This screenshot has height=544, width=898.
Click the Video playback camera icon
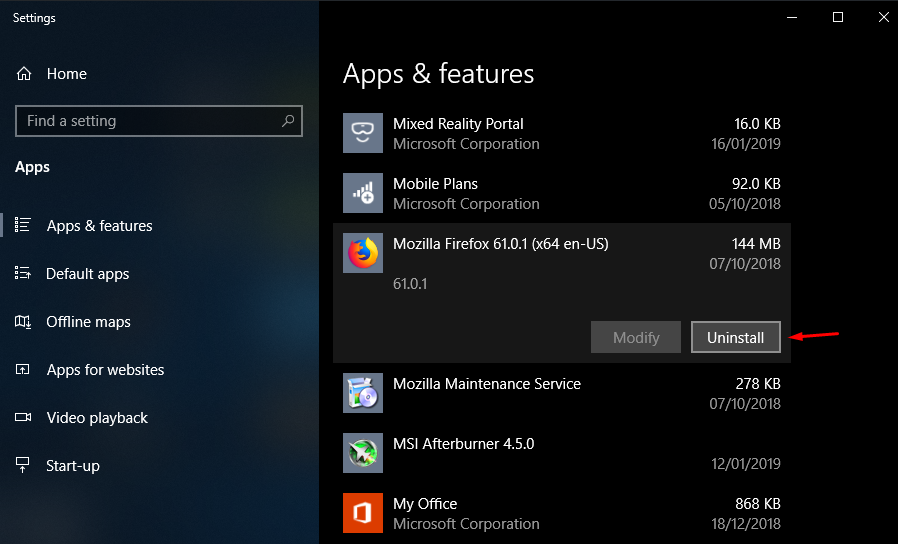23,417
